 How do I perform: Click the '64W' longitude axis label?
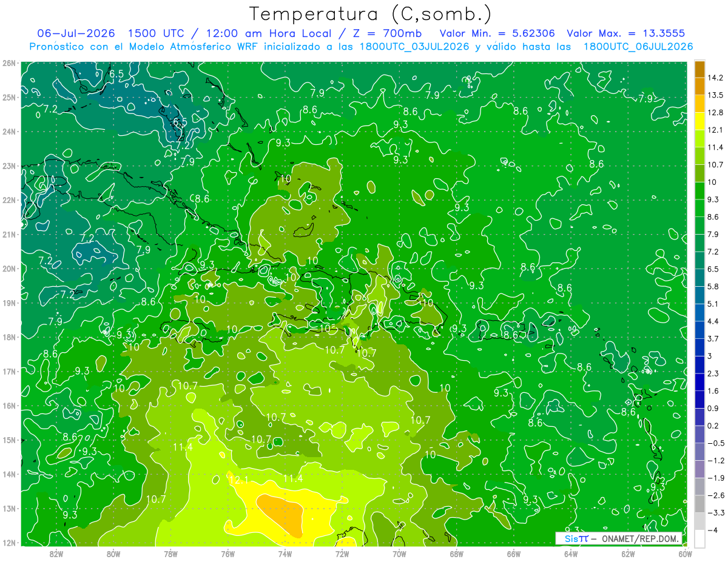coord(571,554)
